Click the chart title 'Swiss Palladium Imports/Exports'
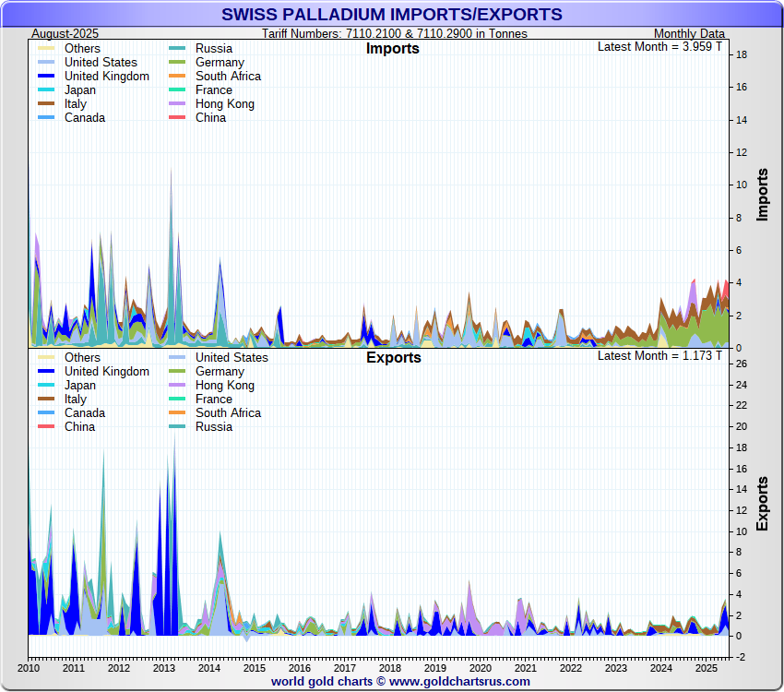 pos(391,14)
